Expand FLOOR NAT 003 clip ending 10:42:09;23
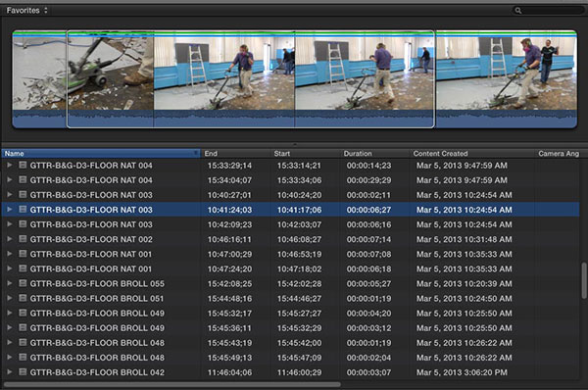The width and height of the screenshot is (588, 390). tap(10, 224)
